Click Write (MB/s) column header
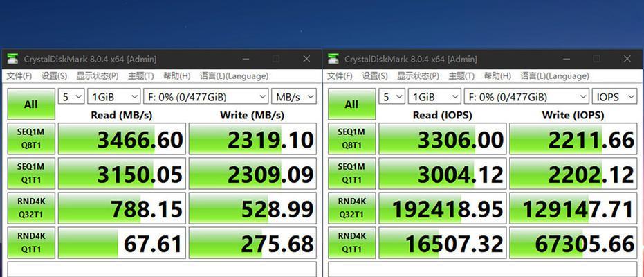The width and height of the screenshot is (644, 277). click(252, 115)
